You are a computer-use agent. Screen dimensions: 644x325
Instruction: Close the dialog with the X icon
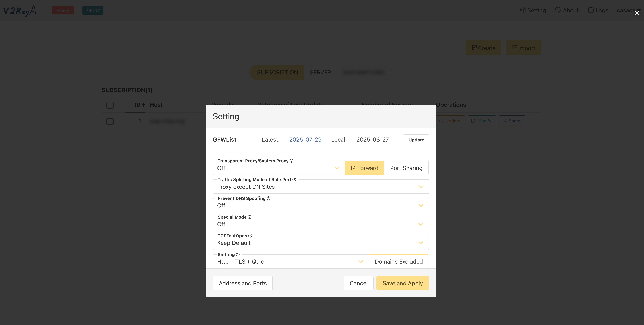637,13
